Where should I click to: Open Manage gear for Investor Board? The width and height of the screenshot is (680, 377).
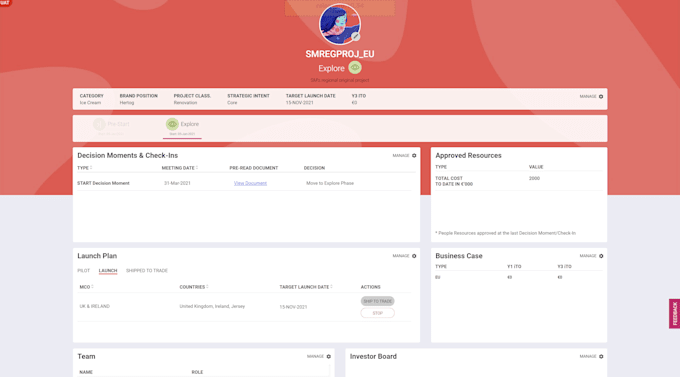point(601,357)
